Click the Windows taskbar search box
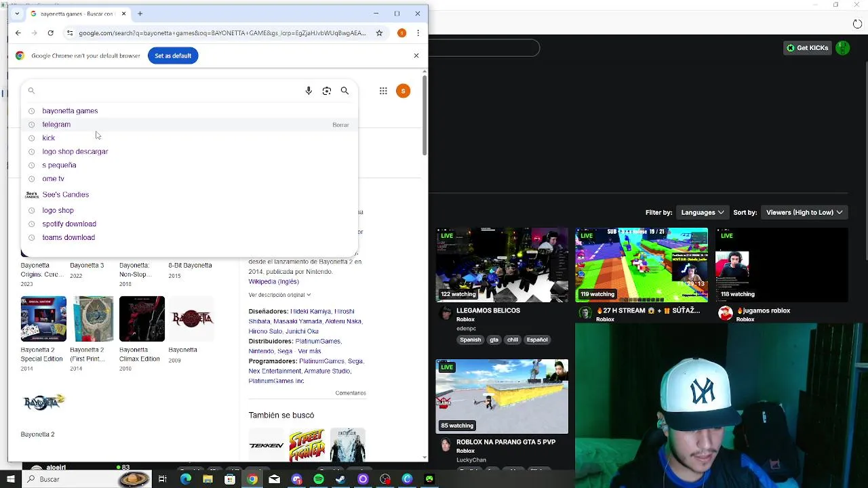The height and width of the screenshot is (488, 868). pos(87,479)
